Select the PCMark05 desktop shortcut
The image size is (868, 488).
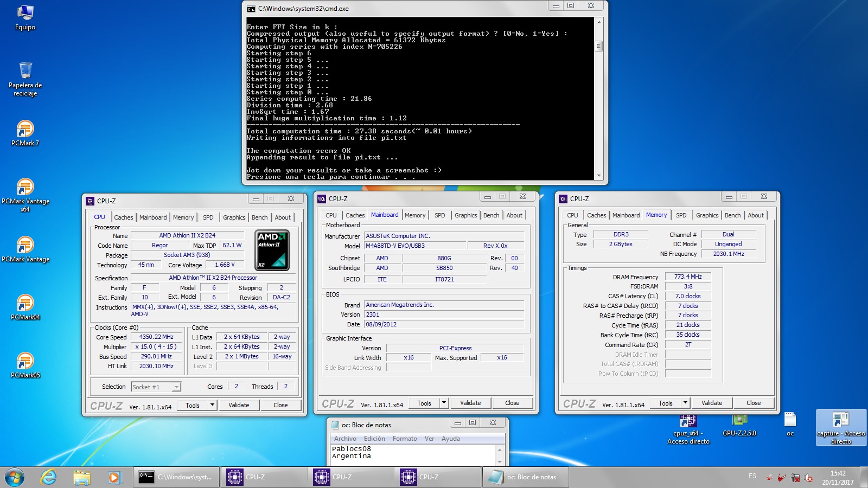pyautogui.click(x=25, y=365)
